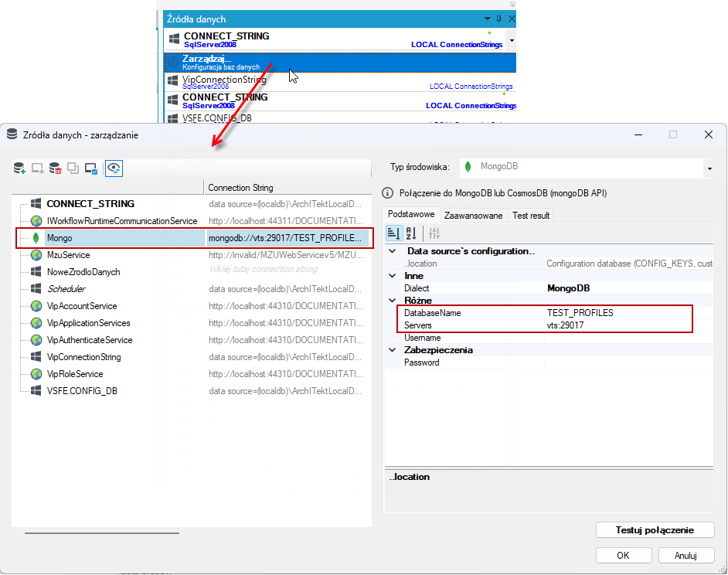Click the horizontal scrollbar under the sources list
Image resolution: width=728 pixels, height=575 pixels.
[102, 533]
